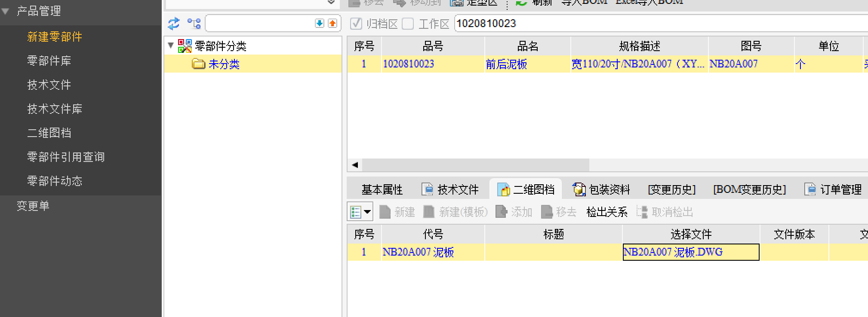
Task: Click the blue down-arrow icon in tree search box
Action: (320, 23)
